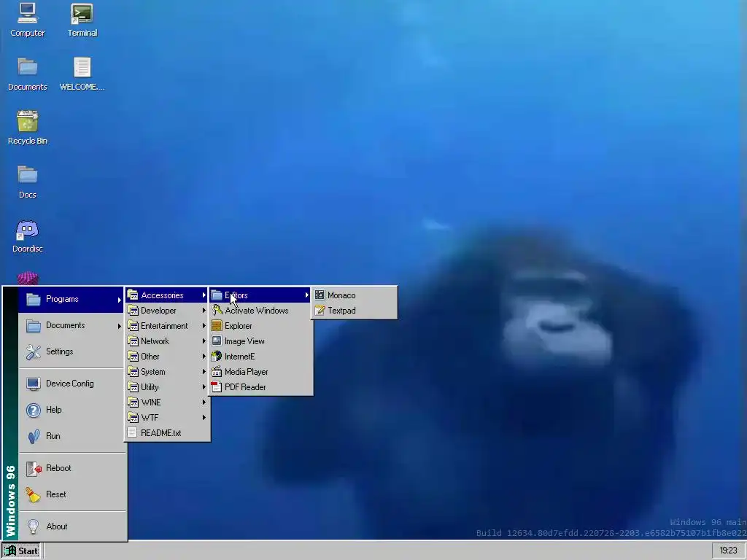747x560 pixels.
Task: Click the "Reset" text in Start menu
Action: click(x=55, y=494)
